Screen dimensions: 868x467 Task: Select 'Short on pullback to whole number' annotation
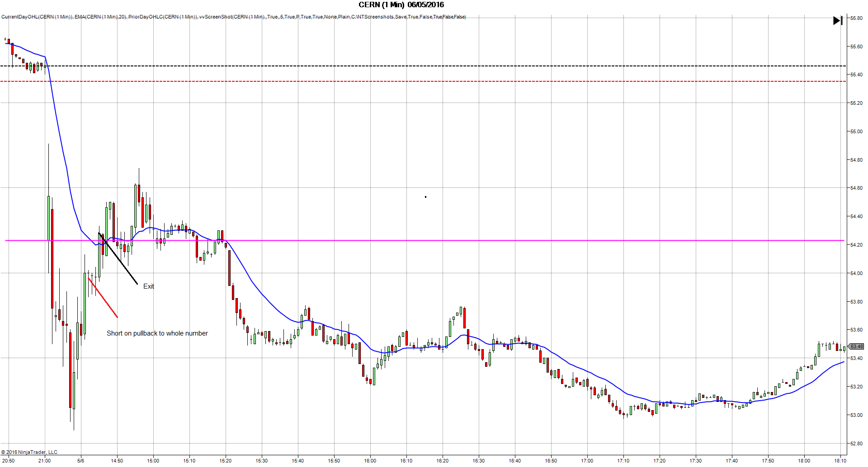point(157,333)
